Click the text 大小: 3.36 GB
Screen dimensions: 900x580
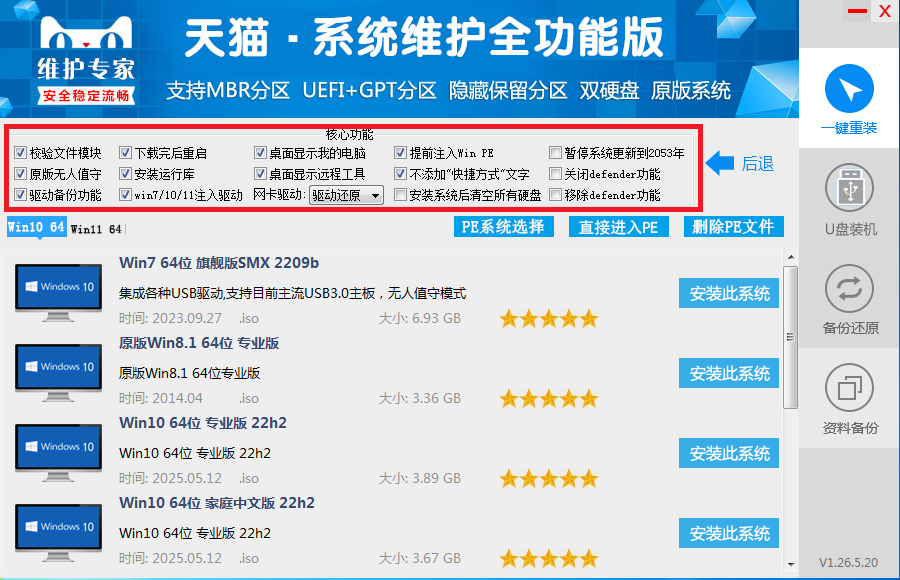coord(420,398)
